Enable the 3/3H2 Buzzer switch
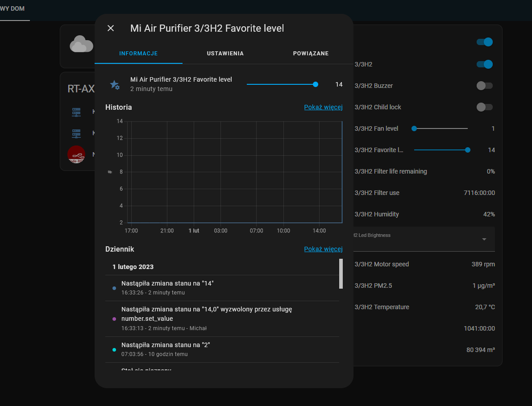 click(x=484, y=86)
